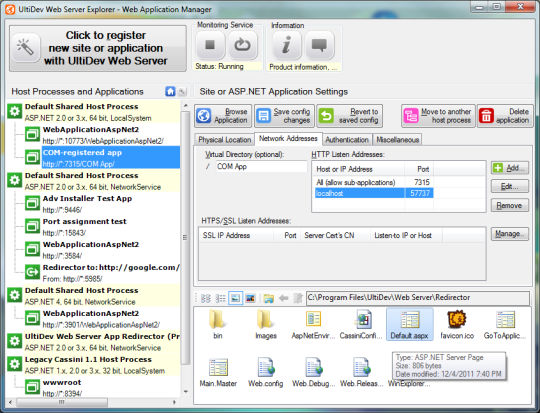This screenshot has height=413, width=540.
Task: Click the redirector arrow icon
Action: coord(32,272)
